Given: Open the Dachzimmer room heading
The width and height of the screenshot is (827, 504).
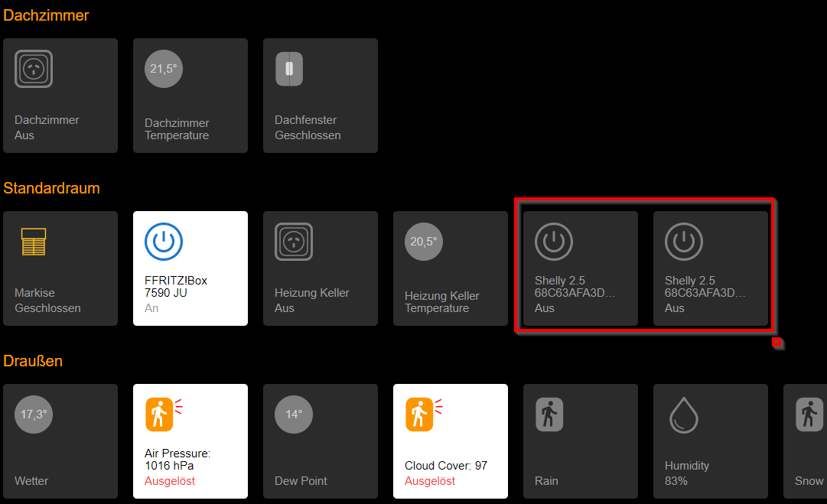Looking at the screenshot, I should [46, 15].
